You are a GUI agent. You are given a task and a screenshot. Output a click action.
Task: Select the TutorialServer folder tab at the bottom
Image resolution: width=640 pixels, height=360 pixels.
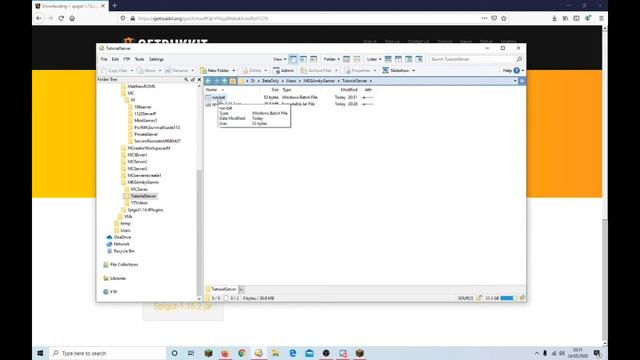pos(221,289)
